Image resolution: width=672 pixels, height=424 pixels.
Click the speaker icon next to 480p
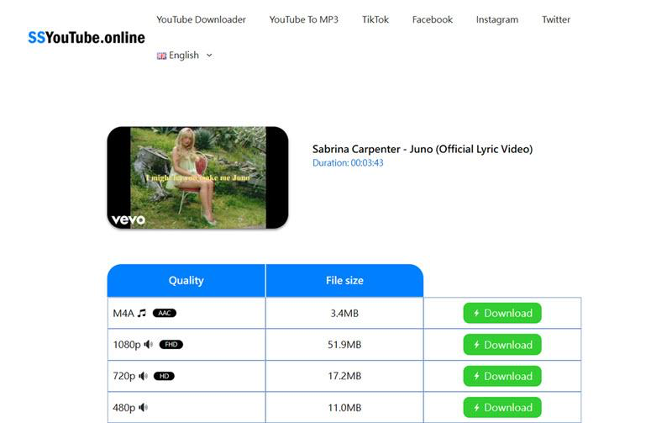pos(143,407)
